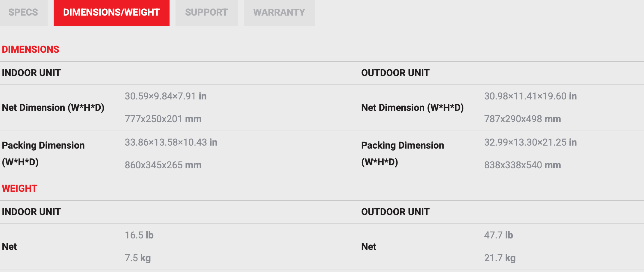Click the 838x338x540 mm packing dimension
Viewport: 644px width, 272px height.
point(522,165)
